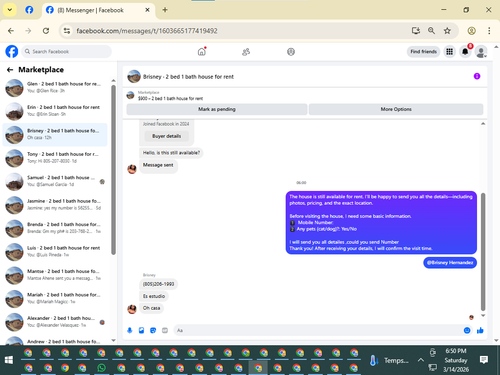Attach a file with the photo icon
The image size is (500, 375).
tap(141, 330)
